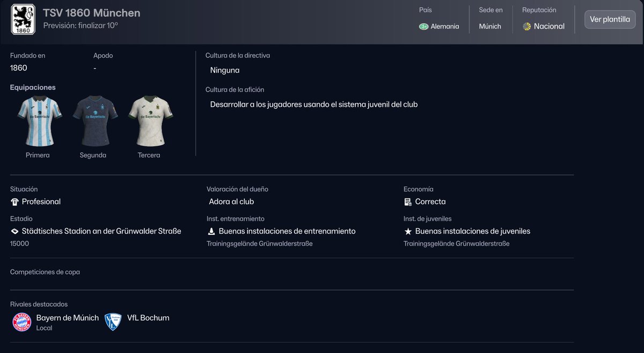Click 'Desarrollar a los jugadores' fan culture text
The width and height of the screenshot is (644, 353).
point(314,105)
